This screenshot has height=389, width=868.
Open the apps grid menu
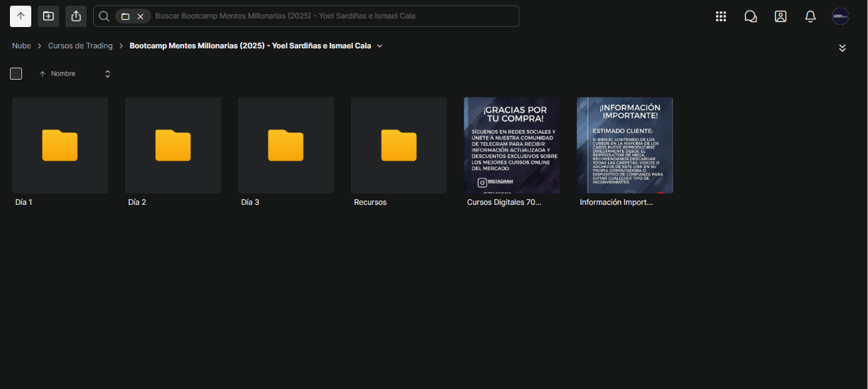click(x=721, y=16)
